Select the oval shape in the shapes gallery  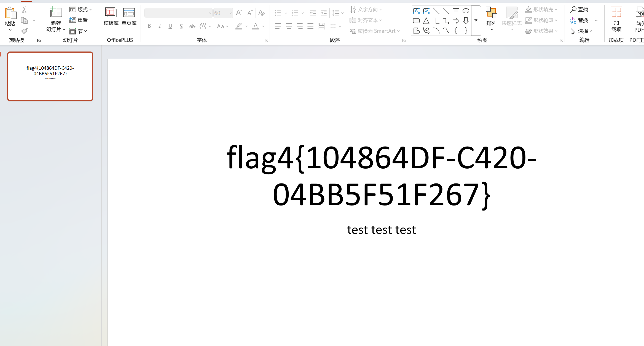[x=466, y=11]
